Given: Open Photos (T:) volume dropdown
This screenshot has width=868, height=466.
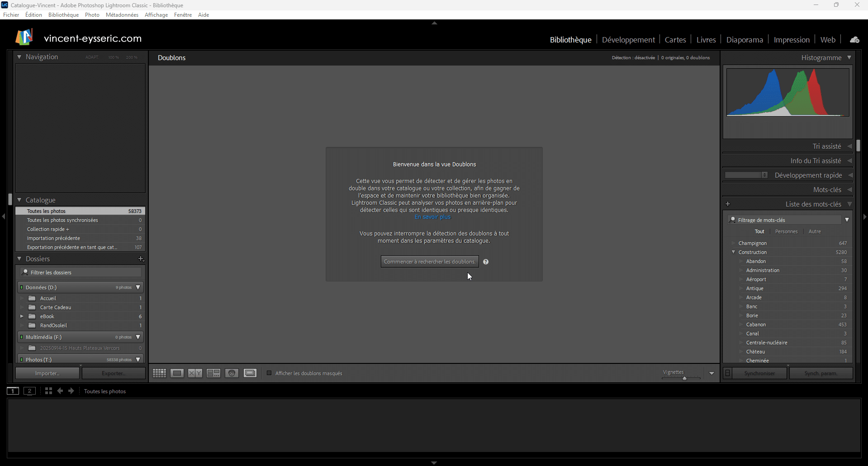Looking at the screenshot, I should 138,359.
